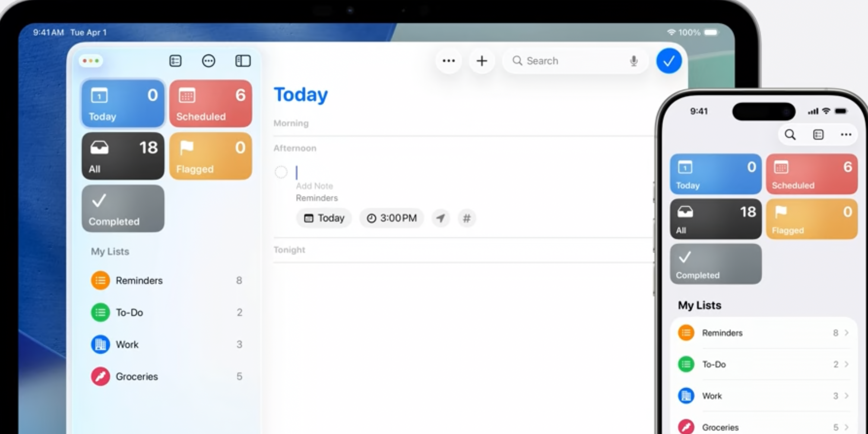Viewport: 868px width, 434px height.
Task: Add a location with the arrow chip
Action: tap(440, 218)
